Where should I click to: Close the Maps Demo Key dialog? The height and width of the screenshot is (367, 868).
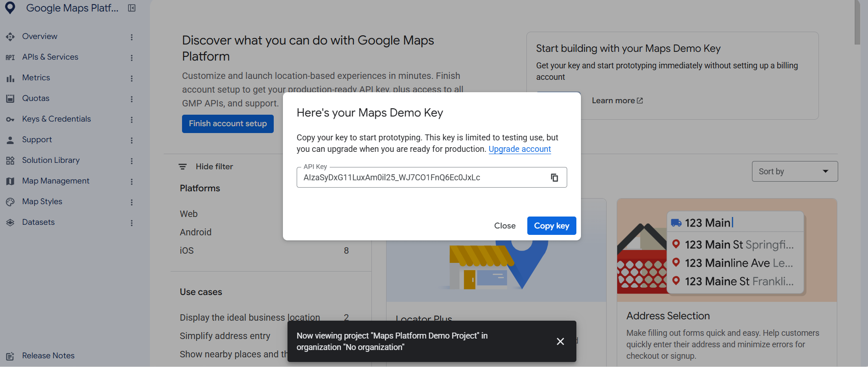(505, 226)
